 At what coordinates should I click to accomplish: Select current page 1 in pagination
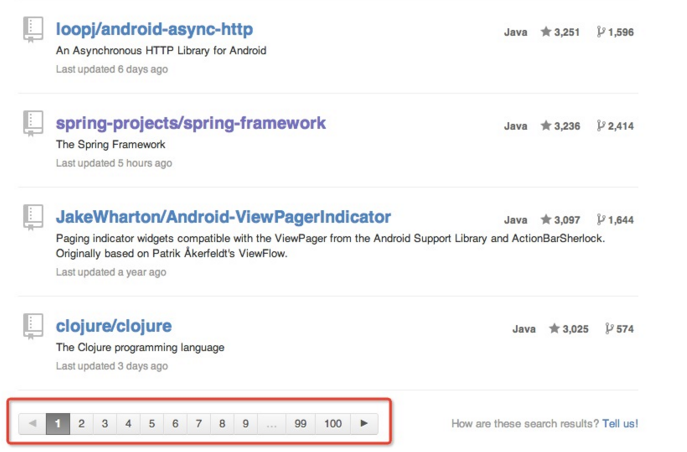(58, 424)
